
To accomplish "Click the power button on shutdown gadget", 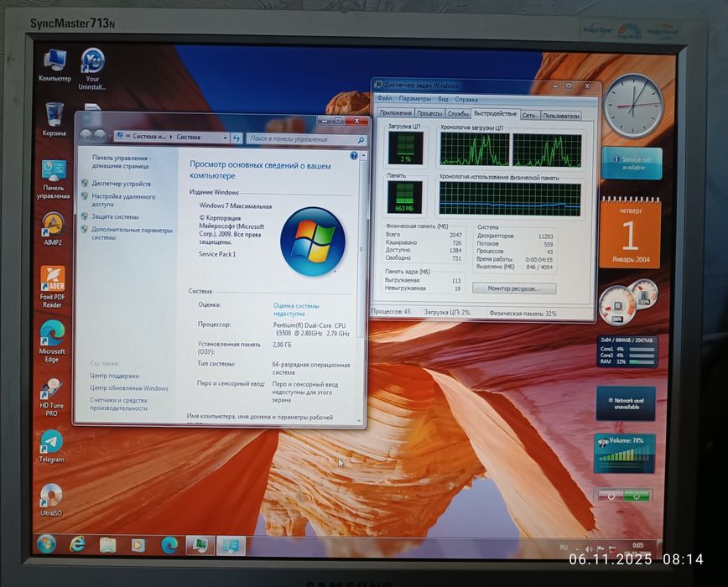I will (611, 496).
